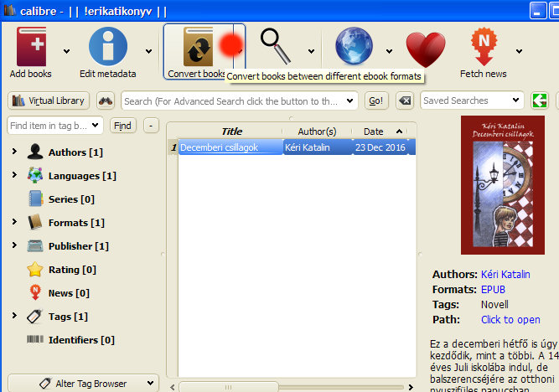Image resolution: width=559 pixels, height=392 pixels.
Task: Click the Virtual Library button
Action: [x=49, y=101]
